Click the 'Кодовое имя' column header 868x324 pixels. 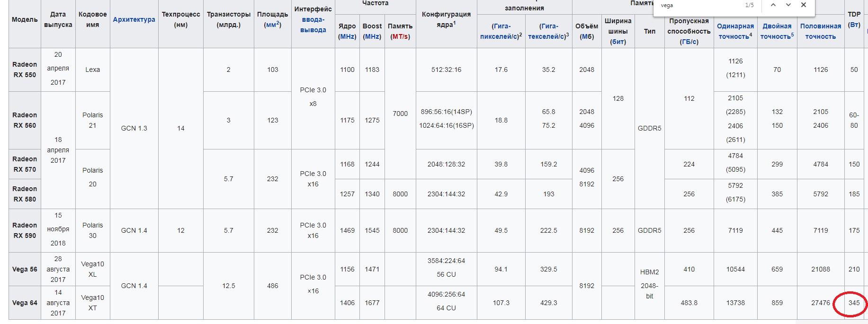point(92,19)
